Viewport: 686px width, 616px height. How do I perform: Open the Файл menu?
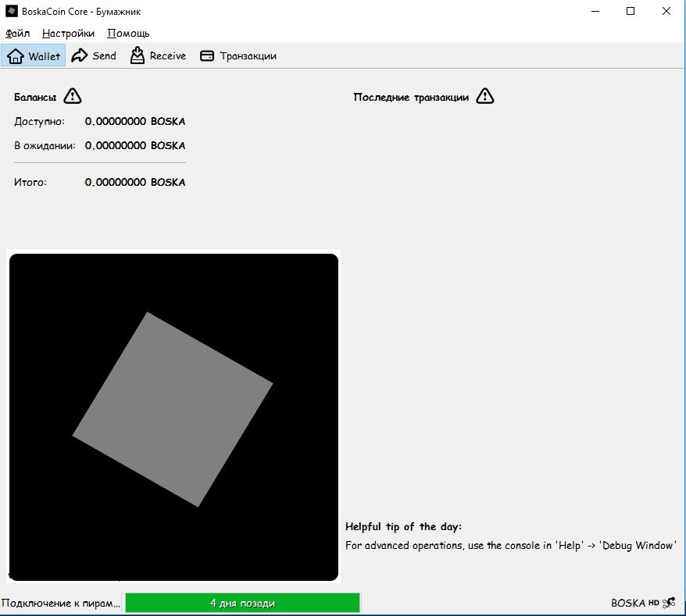coord(17,34)
